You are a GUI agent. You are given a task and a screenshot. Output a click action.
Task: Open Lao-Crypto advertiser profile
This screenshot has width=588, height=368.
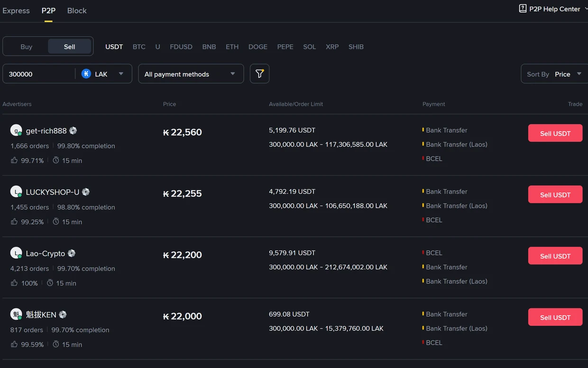click(x=46, y=254)
